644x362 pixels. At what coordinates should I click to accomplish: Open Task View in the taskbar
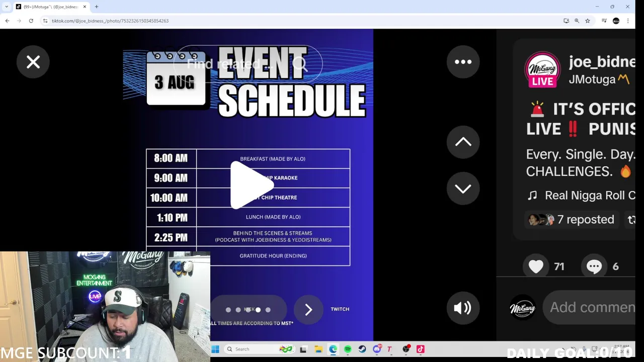coord(303,349)
